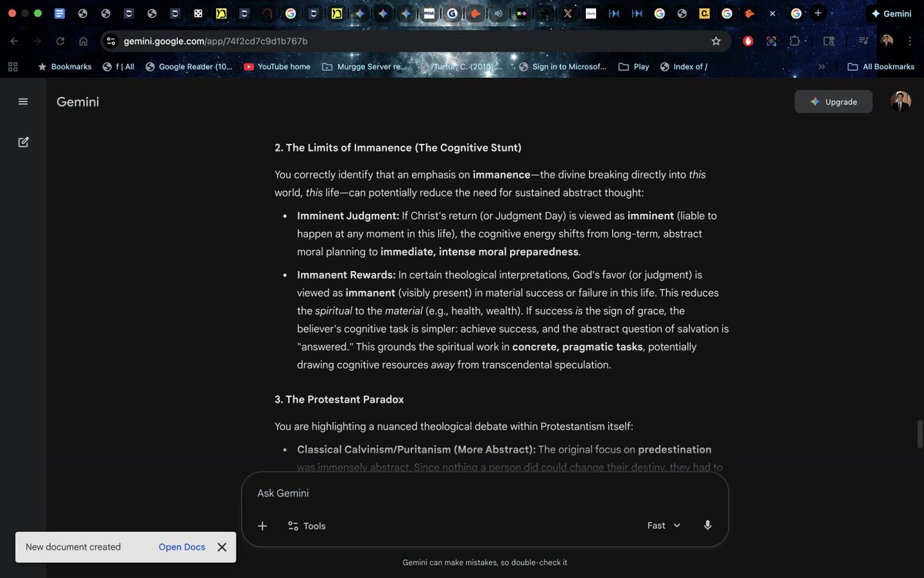Open the tab search side panel icon
924x578 pixels.
(x=829, y=41)
